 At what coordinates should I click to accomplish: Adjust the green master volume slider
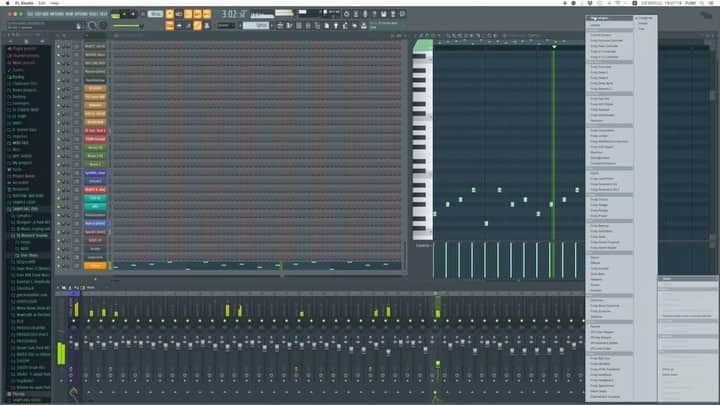pos(128,26)
